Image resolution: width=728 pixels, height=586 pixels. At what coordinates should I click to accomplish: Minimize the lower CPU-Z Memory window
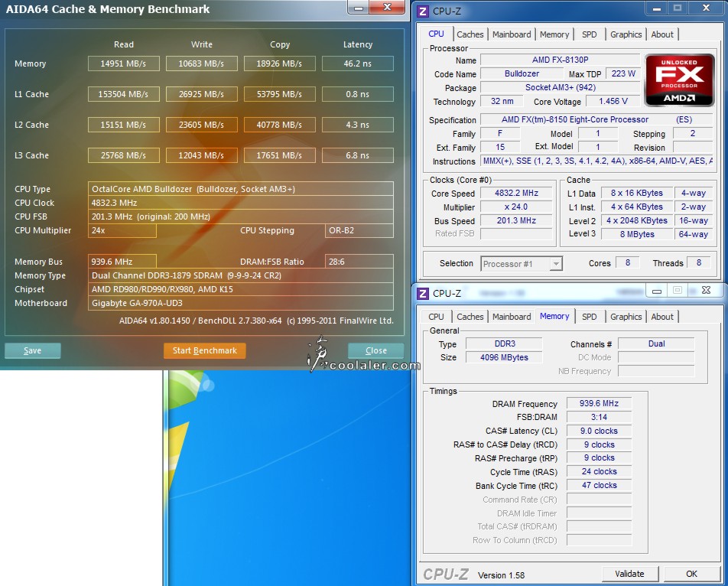tap(656, 291)
